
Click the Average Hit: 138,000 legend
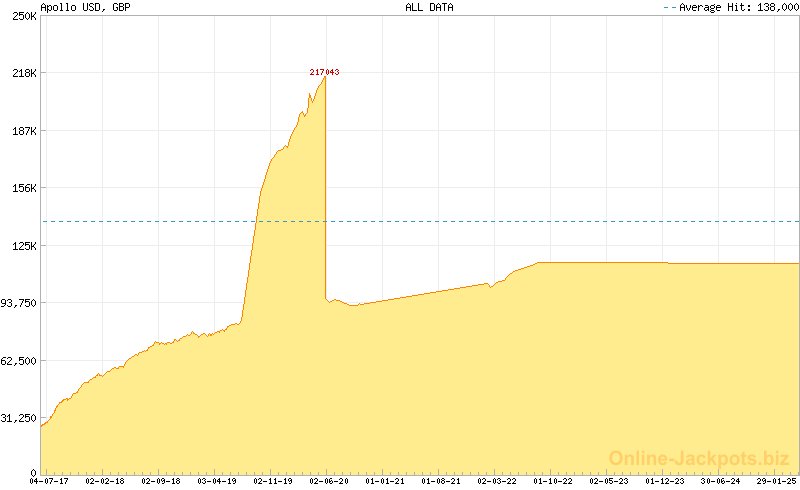coord(736,7)
